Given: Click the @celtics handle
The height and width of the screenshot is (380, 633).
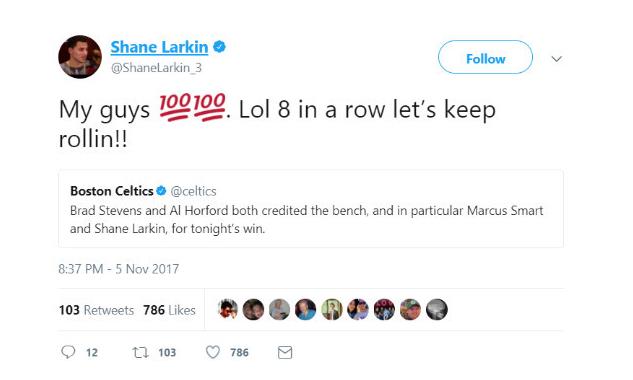Looking at the screenshot, I should [x=193, y=191].
